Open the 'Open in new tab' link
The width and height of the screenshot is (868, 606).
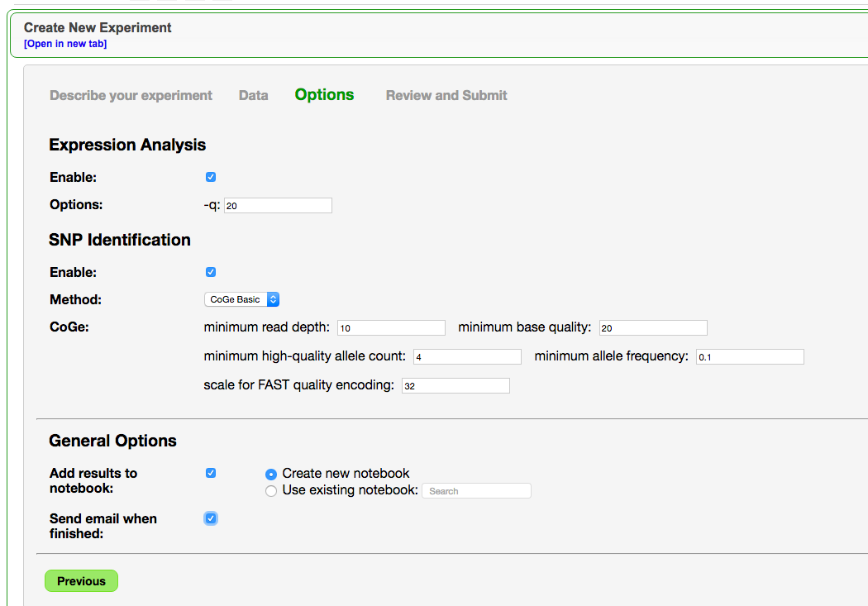[65, 44]
